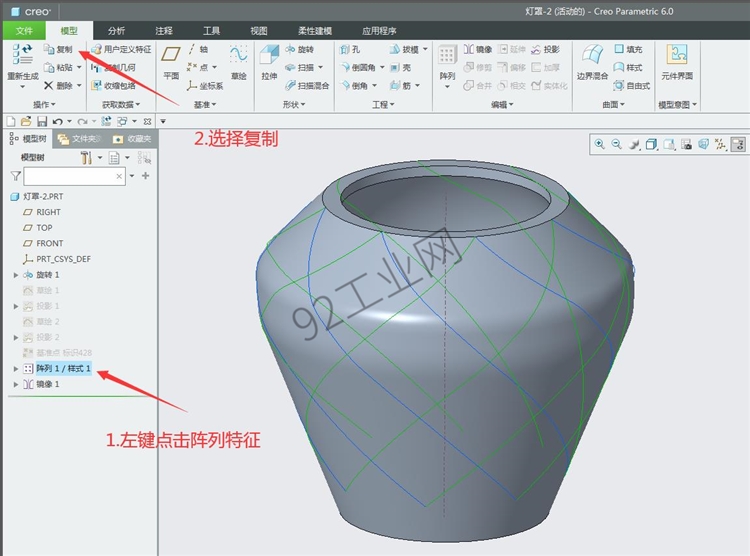Expand the Datum (基准) group dropdown
The image size is (750, 556).
pyautogui.click(x=205, y=104)
